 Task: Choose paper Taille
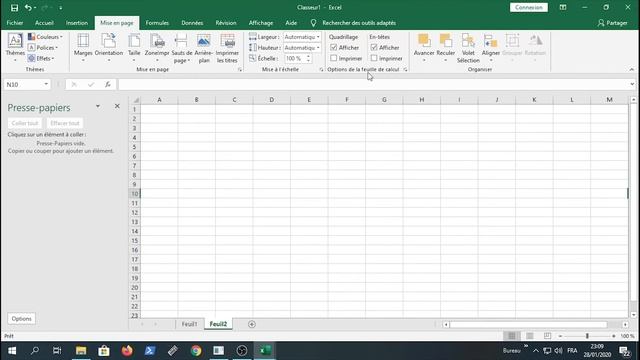click(134, 47)
